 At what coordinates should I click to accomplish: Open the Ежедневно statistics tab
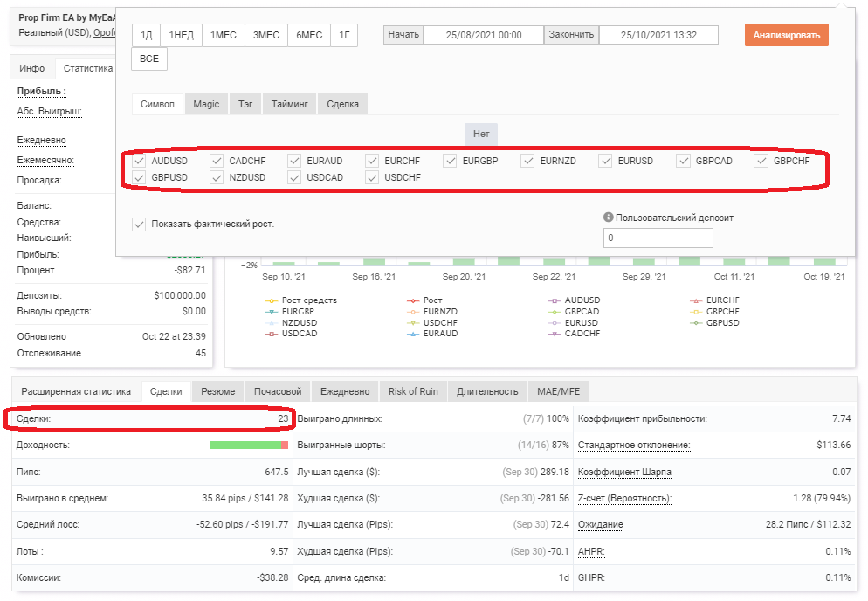[x=345, y=391]
